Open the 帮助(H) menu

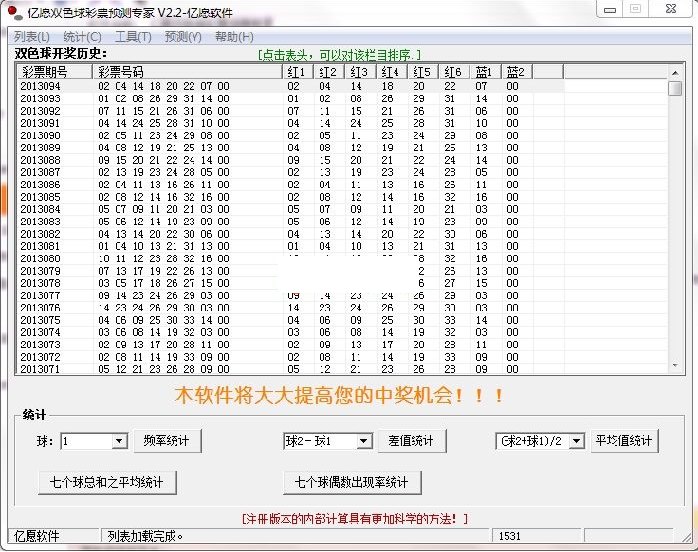click(x=234, y=37)
